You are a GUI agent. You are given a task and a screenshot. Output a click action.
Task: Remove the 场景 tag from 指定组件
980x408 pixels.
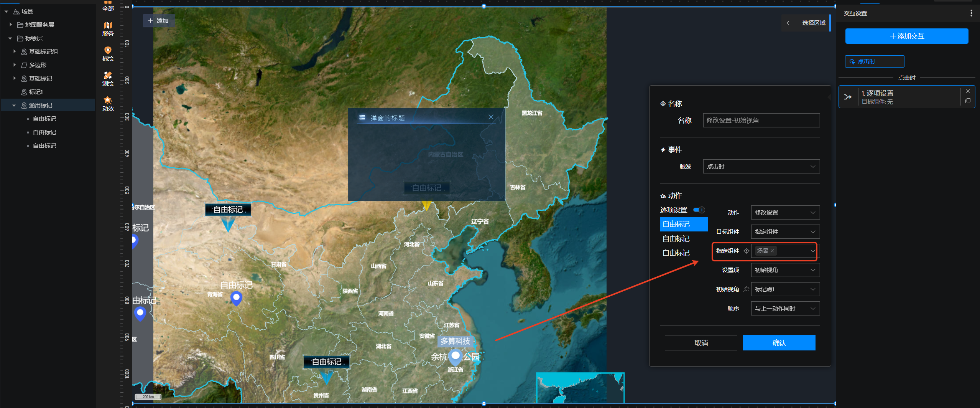pyautogui.click(x=772, y=251)
